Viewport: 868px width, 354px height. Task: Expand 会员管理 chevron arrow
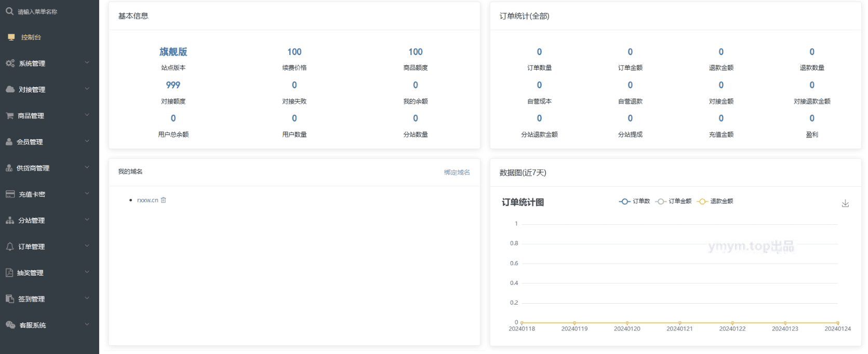click(87, 141)
